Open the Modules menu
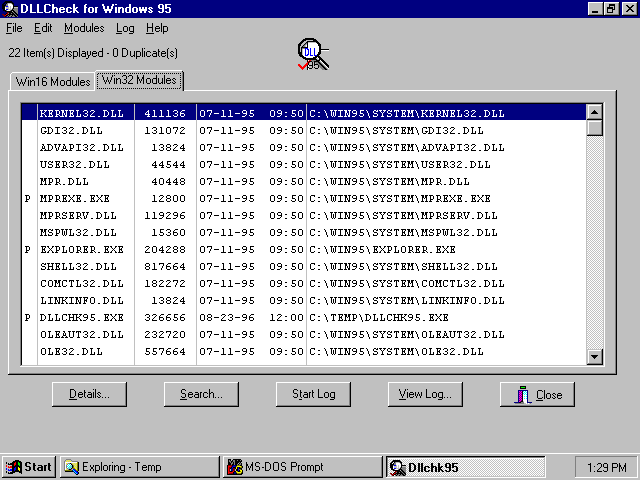This screenshot has height=480, width=640. point(84,28)
